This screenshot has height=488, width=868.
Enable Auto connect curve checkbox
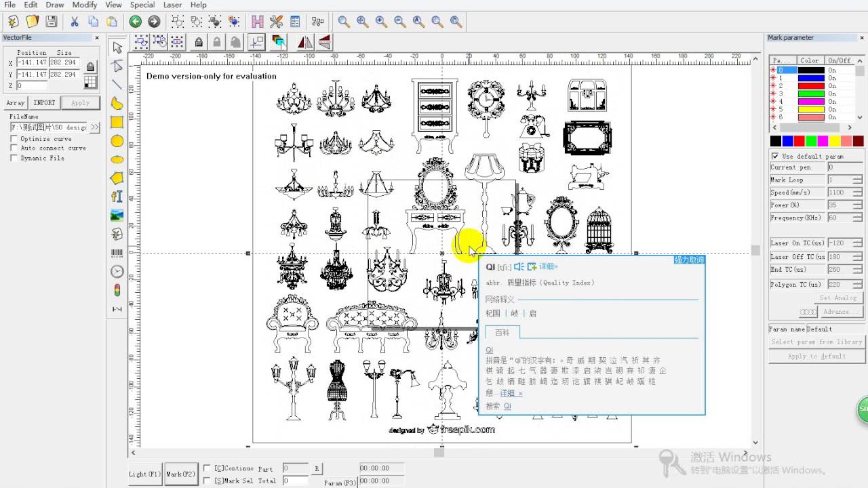[14, 148]
